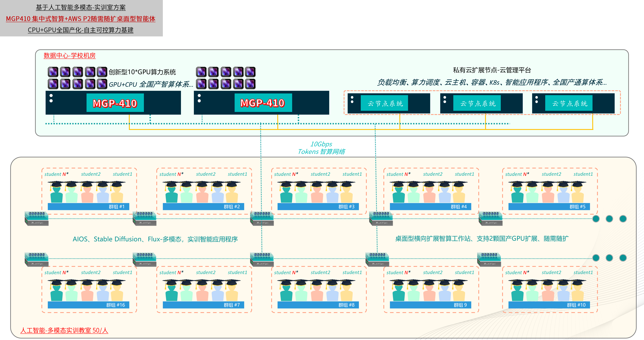Image resolution: width=644 pixels, height=340 pixels.
Task: Select the rightmost 云节点系统 cloud node box
Action: (x=569, y=103)
